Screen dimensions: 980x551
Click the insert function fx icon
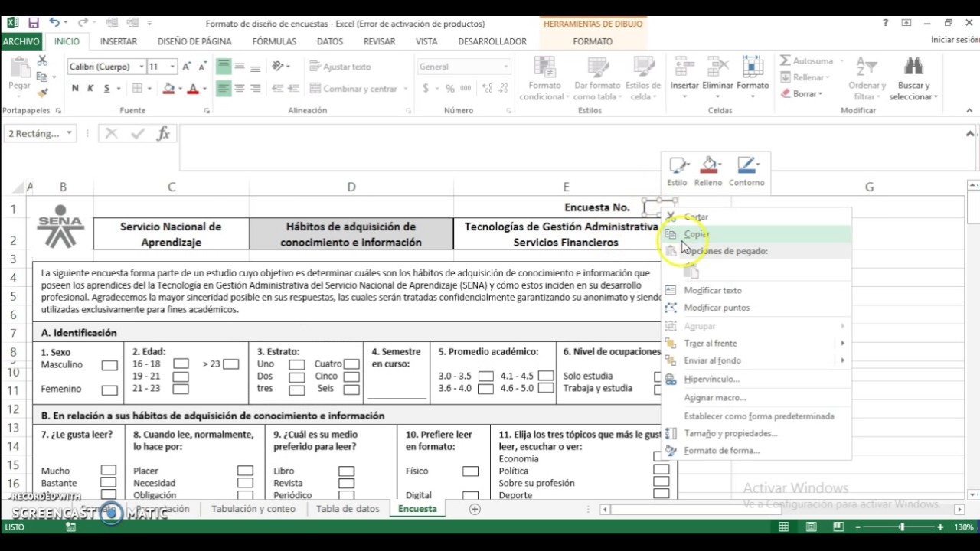pos(163,134)
